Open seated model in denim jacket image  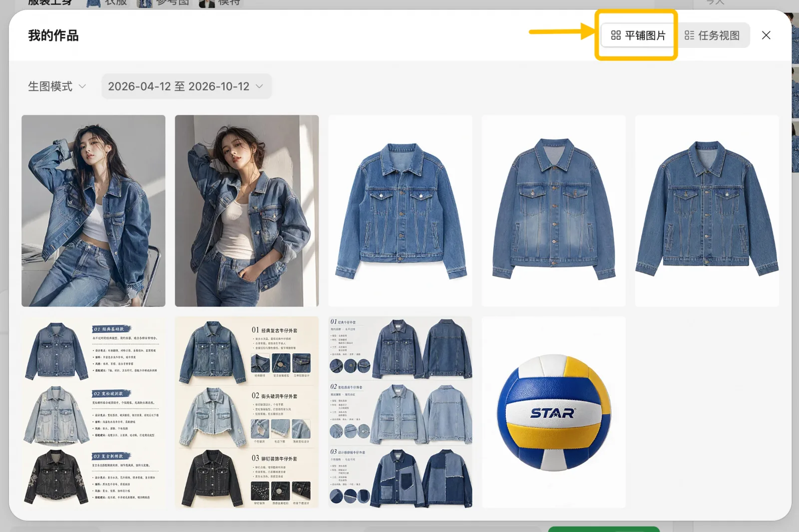[93, 211]
